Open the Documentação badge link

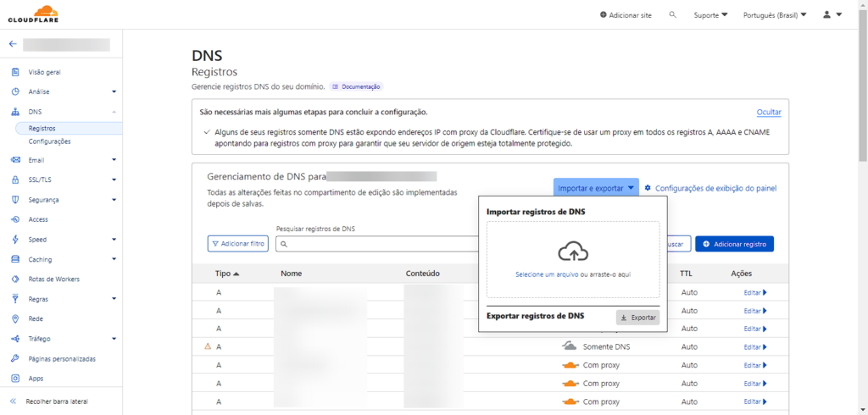pos(357,87)
